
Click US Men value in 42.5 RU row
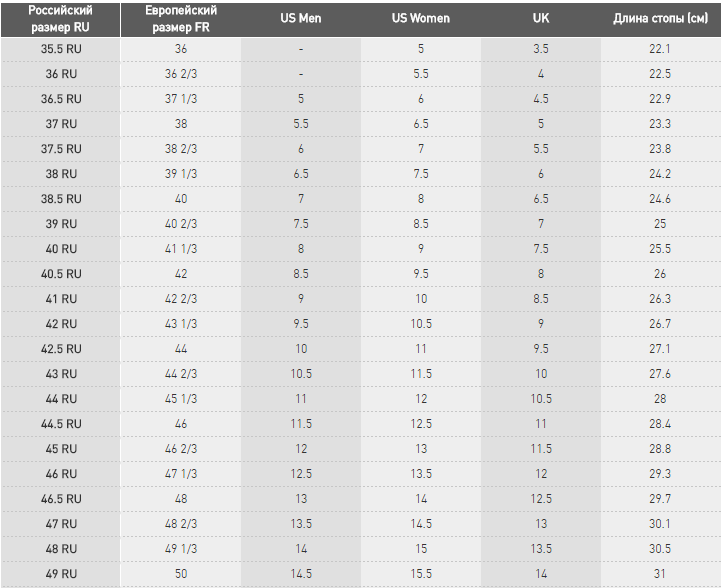tap(301, 349)
